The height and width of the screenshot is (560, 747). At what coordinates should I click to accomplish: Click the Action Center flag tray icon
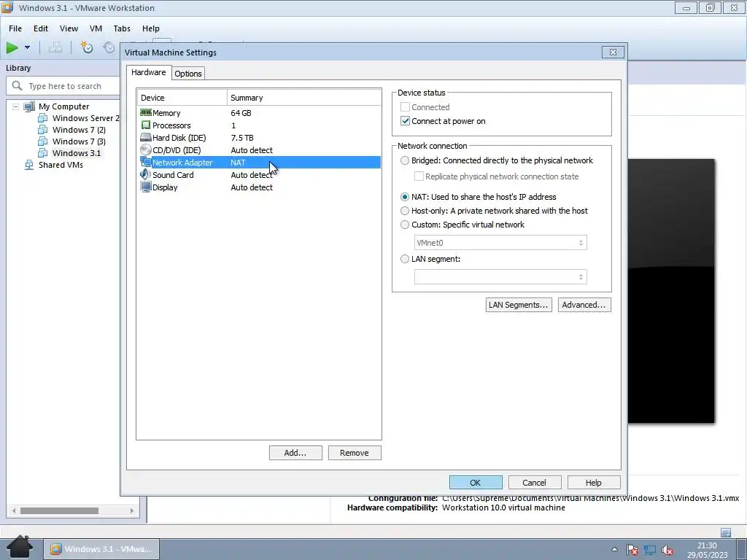(632, 550)
